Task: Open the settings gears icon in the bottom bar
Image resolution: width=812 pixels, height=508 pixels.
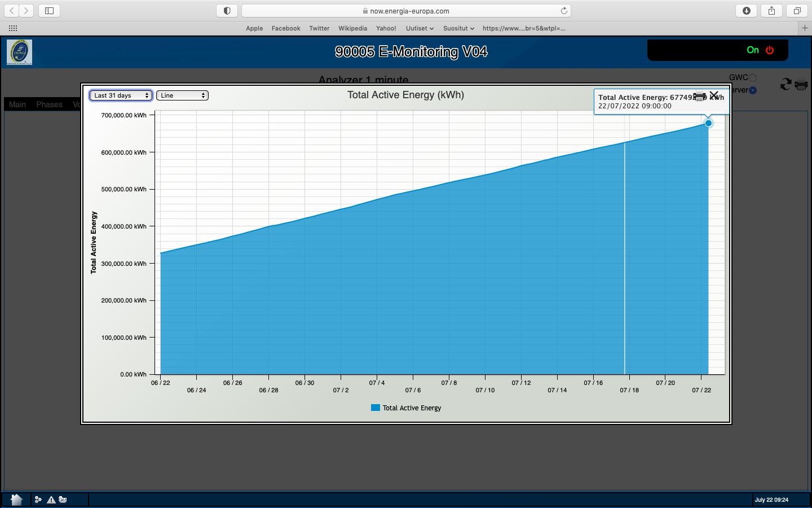Action: click(63, 500)
